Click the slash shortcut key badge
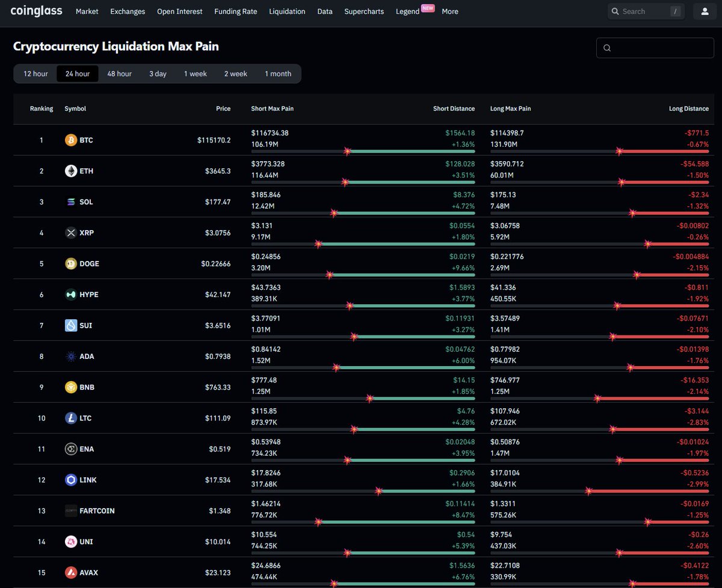Image resolution: width=722 pixels, height=588 pixels. pos(675,11)
